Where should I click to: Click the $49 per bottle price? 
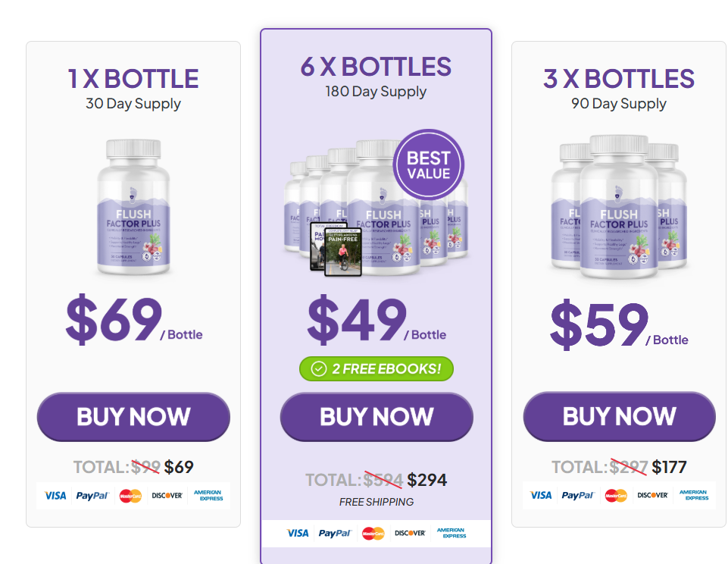[x=376, y=320]
